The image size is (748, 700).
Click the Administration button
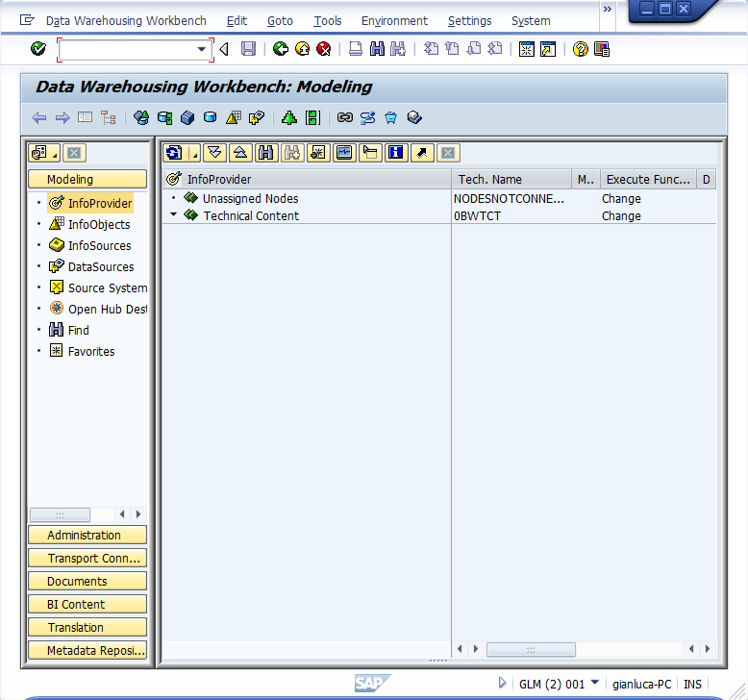(87, 535)
